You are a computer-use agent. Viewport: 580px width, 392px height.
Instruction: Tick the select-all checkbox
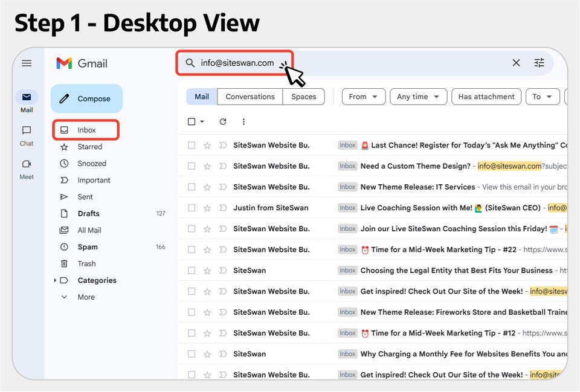click(x=192, y=121)
